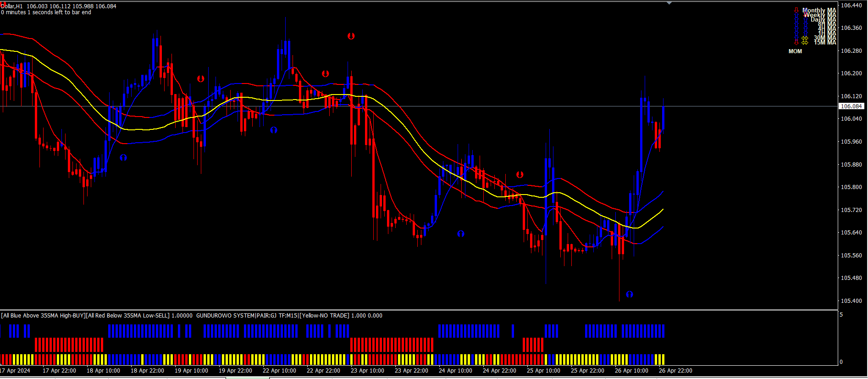
Task: Click the '24 Apr 22:00' time label
Action: click(499, 371)
